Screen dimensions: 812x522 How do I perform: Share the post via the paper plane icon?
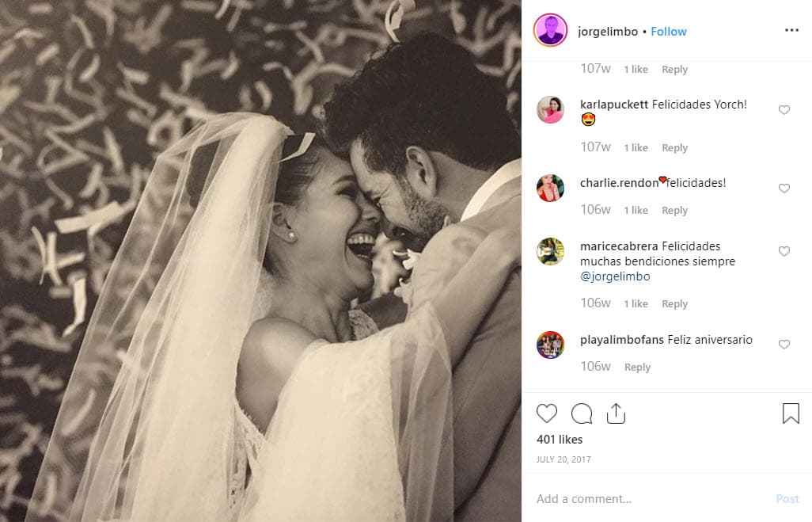click(617, 413)
